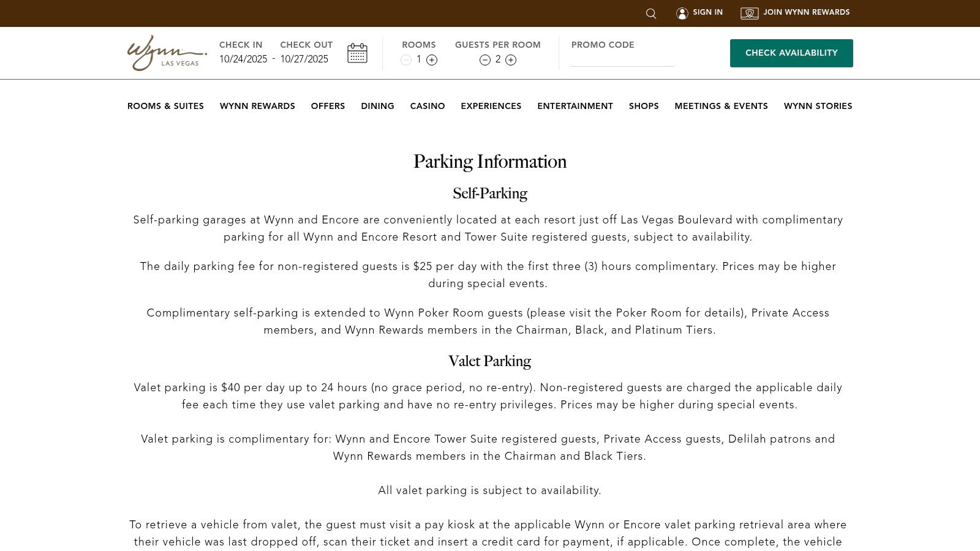Image resolution: width=980 pixels, height=551 pixels.
Task: Open Meetings & Events menu
Action: 721,106
